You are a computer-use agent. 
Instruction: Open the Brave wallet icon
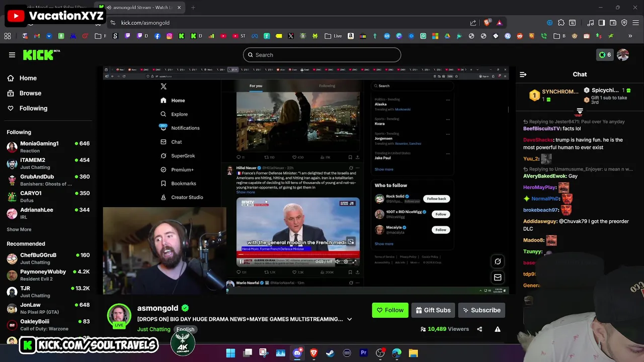click(x=613, y=23)
